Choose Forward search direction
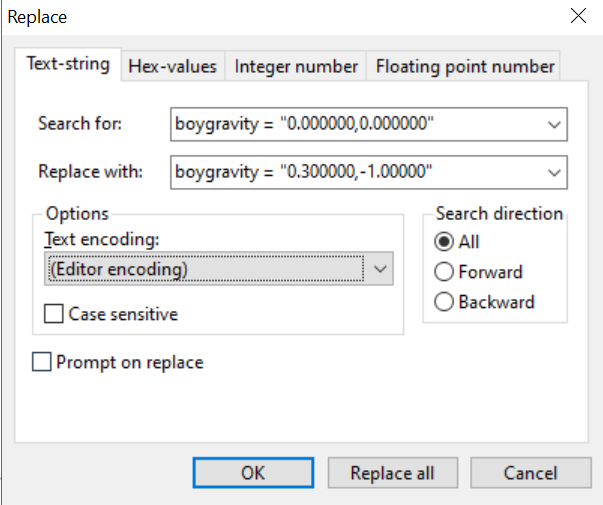 point(441,272)
